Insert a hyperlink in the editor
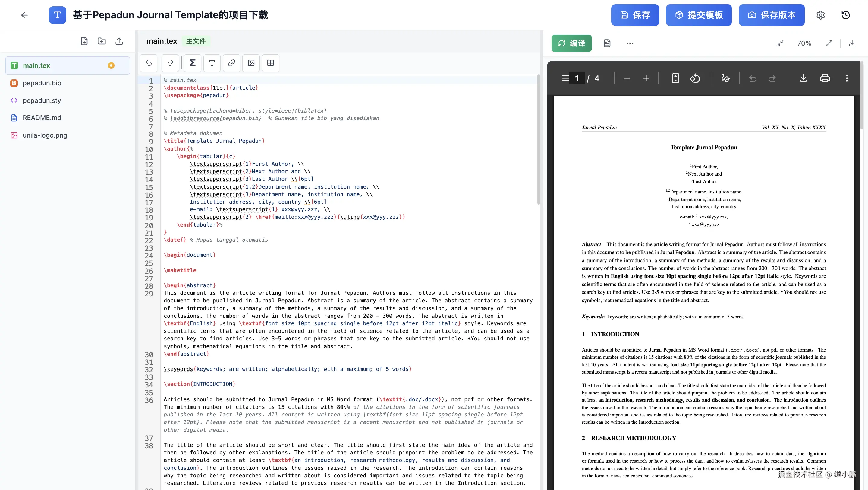 pos(231,63)
